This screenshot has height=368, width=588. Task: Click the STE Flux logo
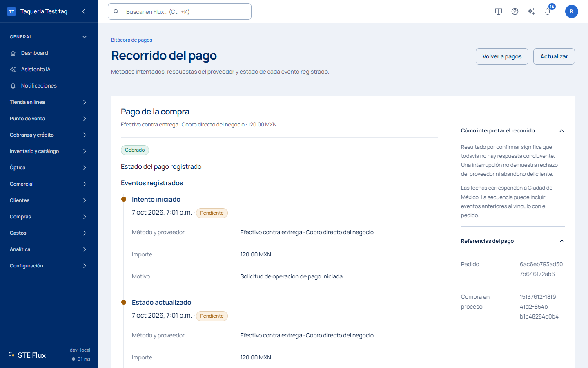(27, 355)
